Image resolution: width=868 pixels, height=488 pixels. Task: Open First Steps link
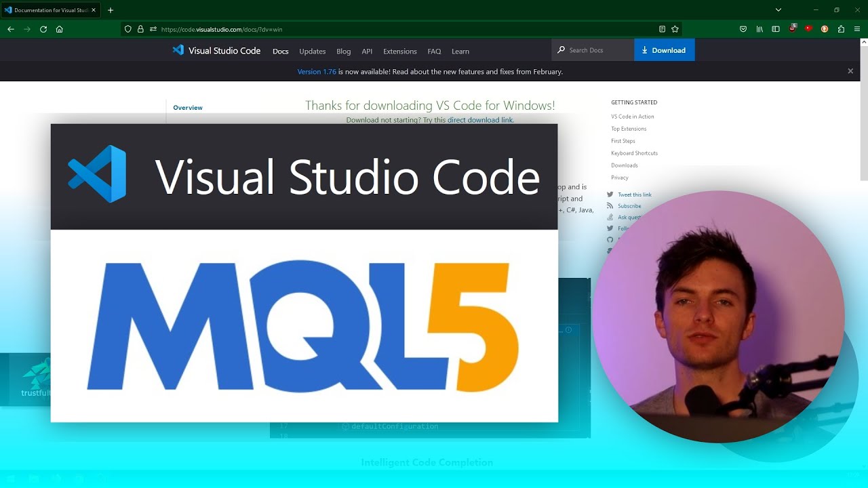pos(623,141)
